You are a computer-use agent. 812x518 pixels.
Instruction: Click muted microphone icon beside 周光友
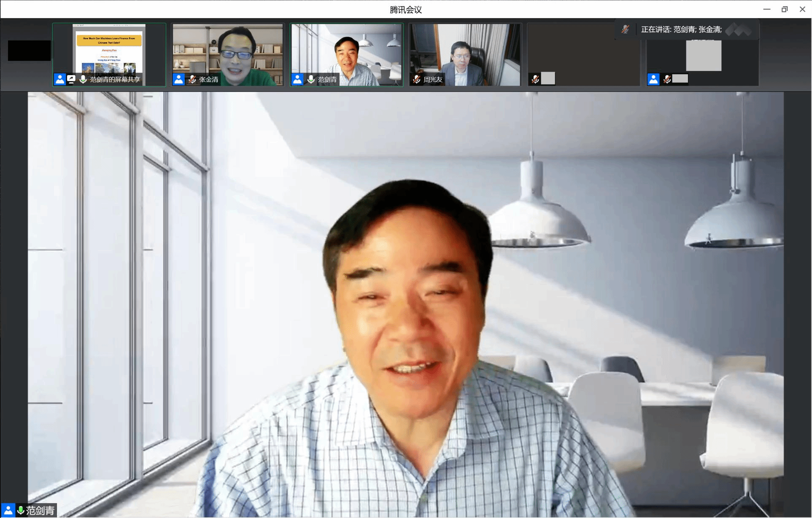pyautogui.click(x=417, y=79)
